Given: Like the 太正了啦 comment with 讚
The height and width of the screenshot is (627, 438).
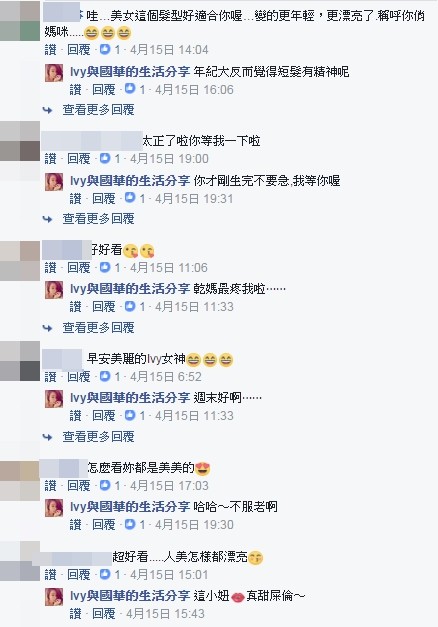Looking at the screenshot, I should pyautogui.click(x=50, y=159).
